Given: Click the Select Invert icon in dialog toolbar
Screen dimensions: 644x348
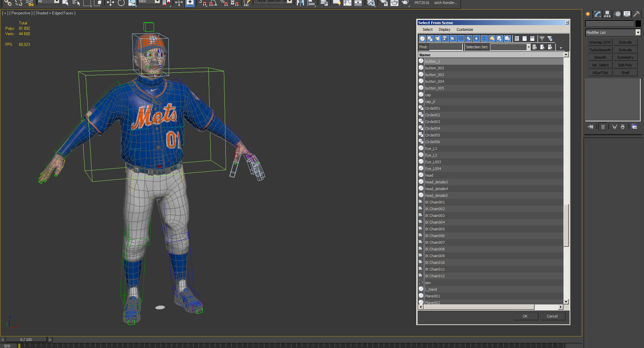Looking at the screenshot, I should tap(532, 39).
